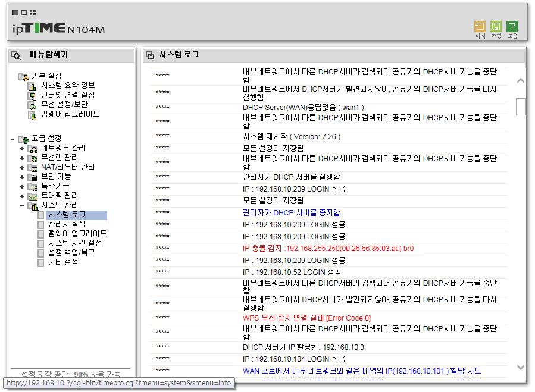Click the ipTIME N104M logo
The height and width of the screenshot is (392, 535).
point(59,29)
